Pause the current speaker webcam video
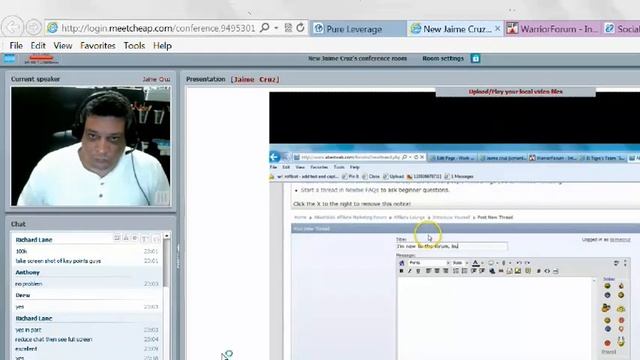640x360 pixels. tap(162, 198)
